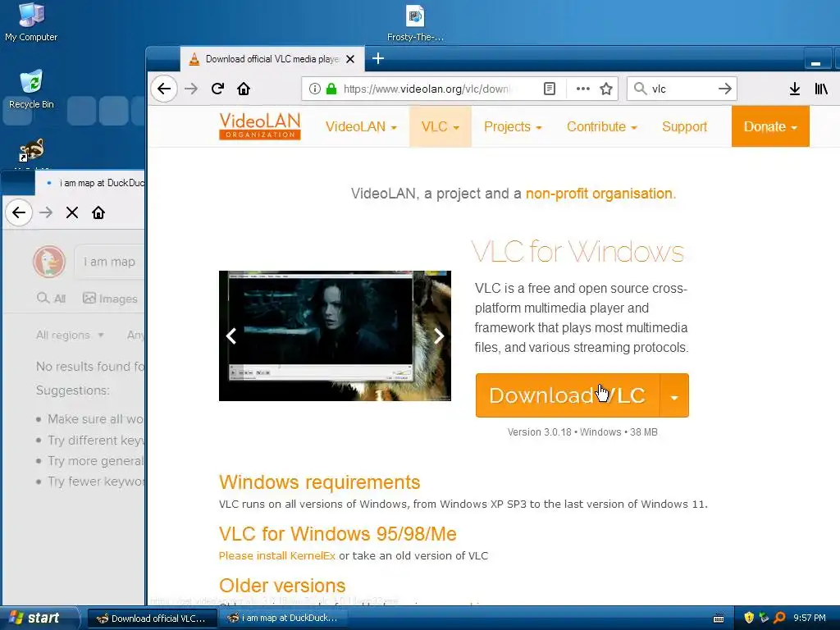The image size is (840, 630).
Task: Bookmark this page with star icon
Action: [x=606, y=89]
